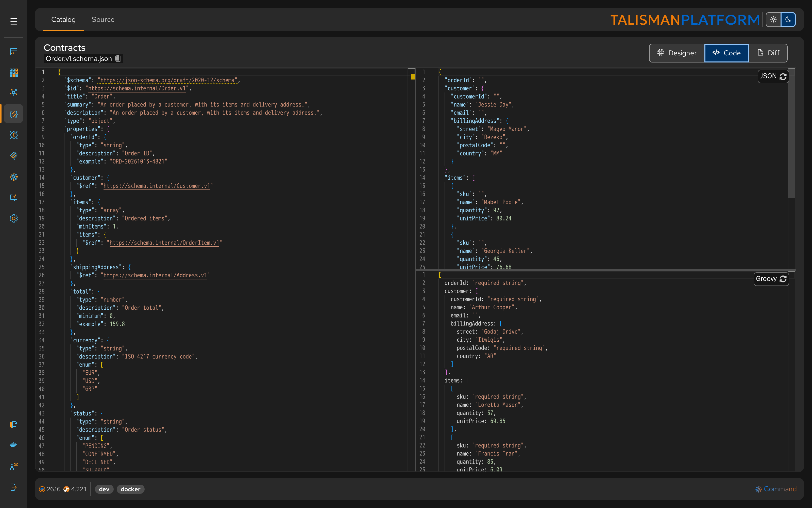Click the JSON preview vertical scrollbar thumb
This screenshot has width=812, height=508.
point(791,133)
